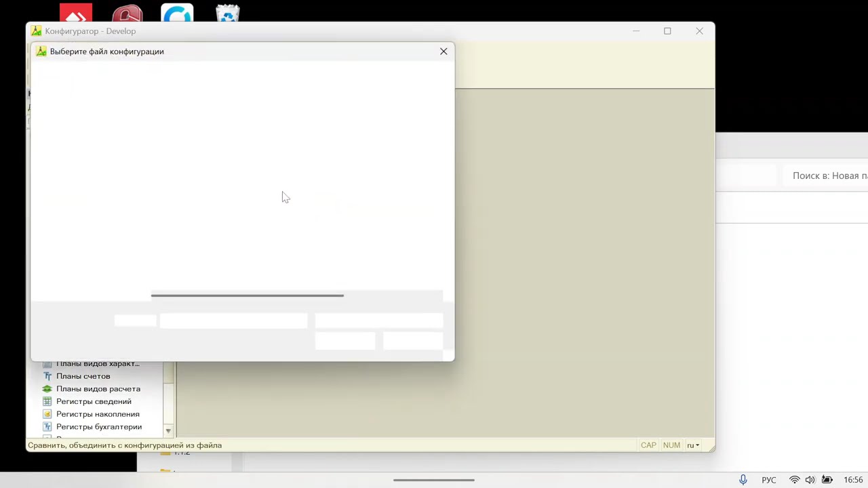868x488 pixels.
Task: Click the NUM indicator in status bar
Action: (x=671, y=445)
